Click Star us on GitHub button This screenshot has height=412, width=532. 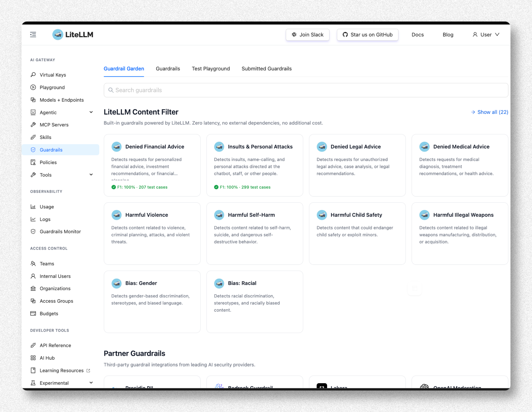pyautogui.click(x=367, y=35)
